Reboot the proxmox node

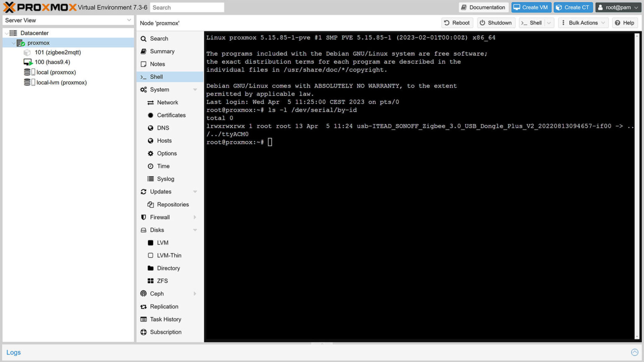coord(457,23)
